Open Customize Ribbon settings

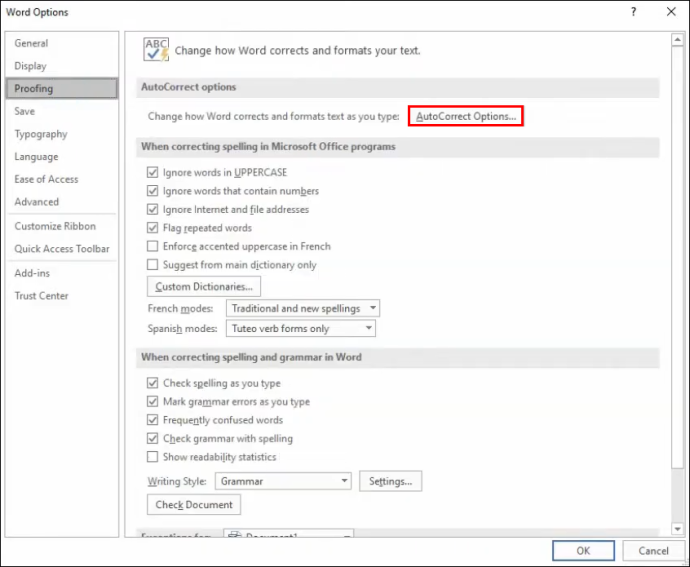click(55, 226)
